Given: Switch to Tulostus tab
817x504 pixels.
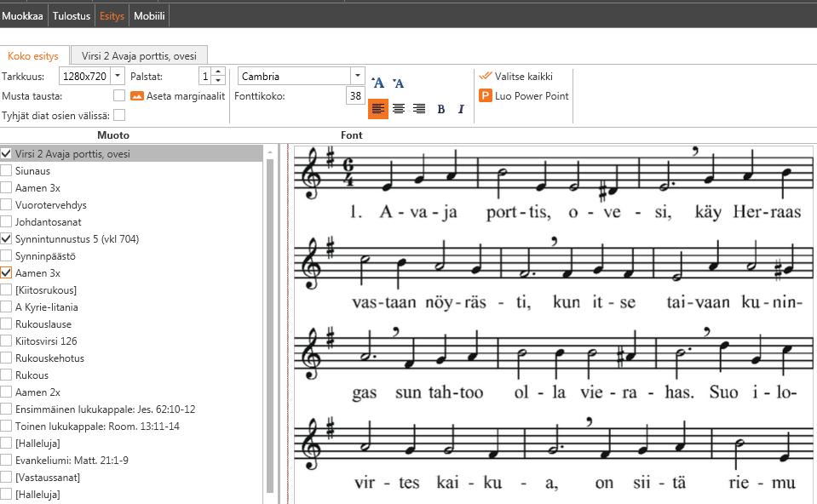Looking at the screenshot, I should 72,15.
